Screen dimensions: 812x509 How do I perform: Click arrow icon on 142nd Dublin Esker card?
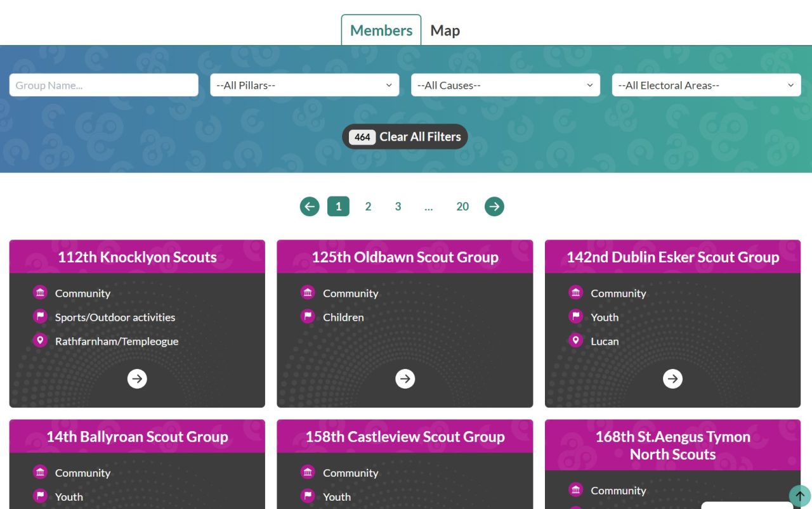click(672, 378)
